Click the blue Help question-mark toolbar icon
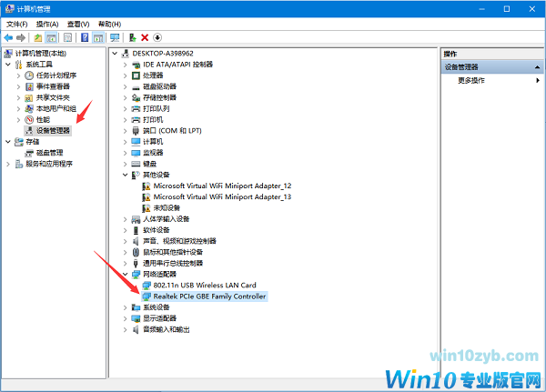This screenshot has height=392, width=546. tap(85, 37)
